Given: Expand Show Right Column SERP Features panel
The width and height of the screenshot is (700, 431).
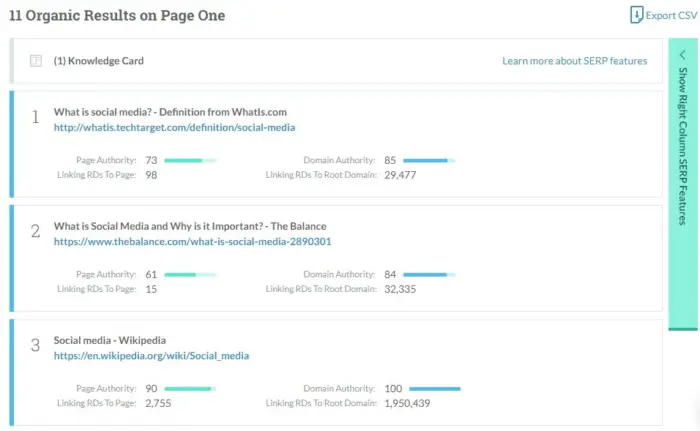Looking at the screenshot, I should click(683, 184).
